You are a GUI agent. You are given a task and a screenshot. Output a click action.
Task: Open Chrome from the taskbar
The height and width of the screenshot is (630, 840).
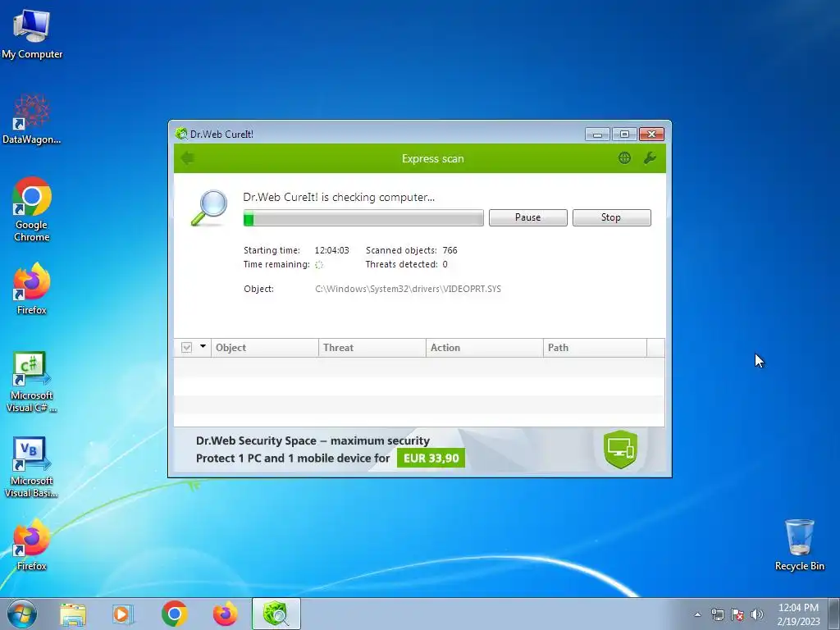174,614
